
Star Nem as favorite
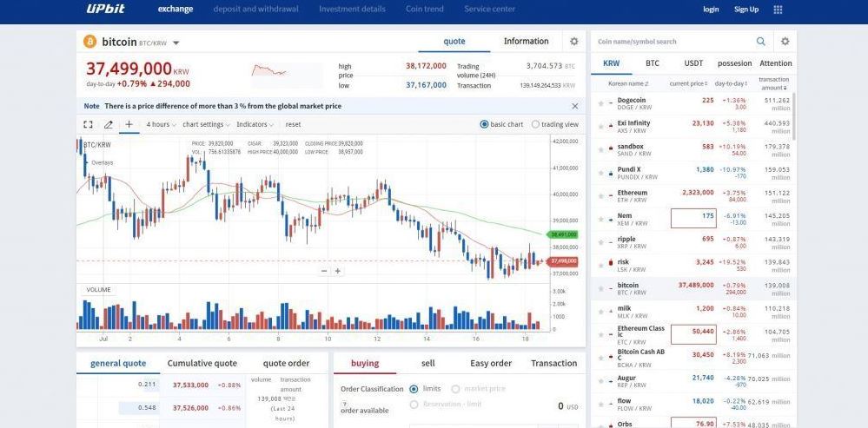(x=600, y=220)
